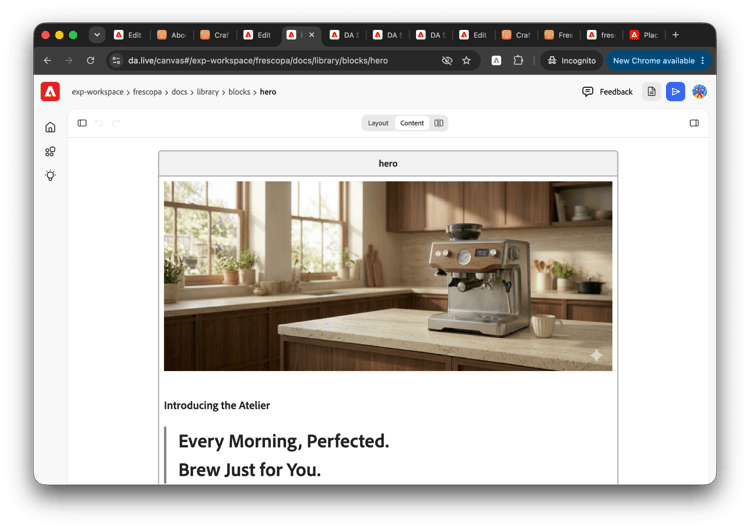750x529 pixels.
Task: Switch to the Plac browser tab
Action: click(x=644, y=35)
